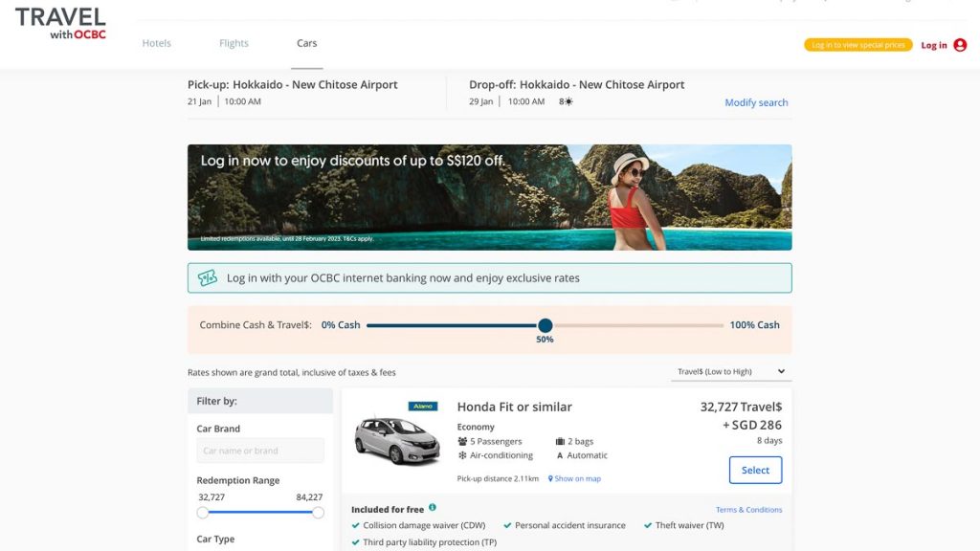Open Show on map link
This screenshot has width=980, height=551.
pyautogui.click(x=577, y=478)
